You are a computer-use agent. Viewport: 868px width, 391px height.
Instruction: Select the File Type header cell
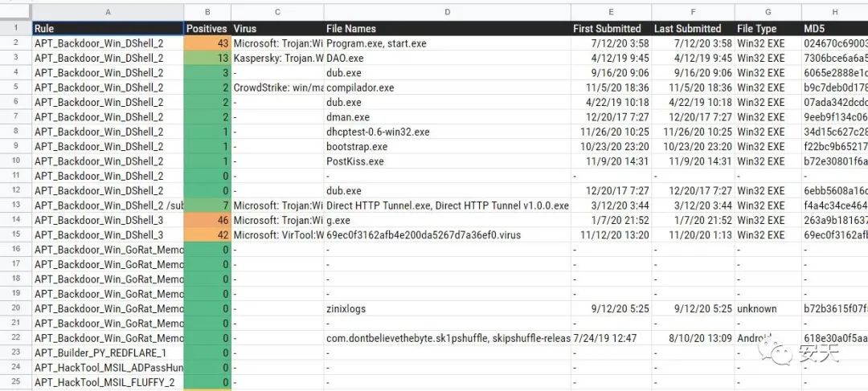coord(768,29)
